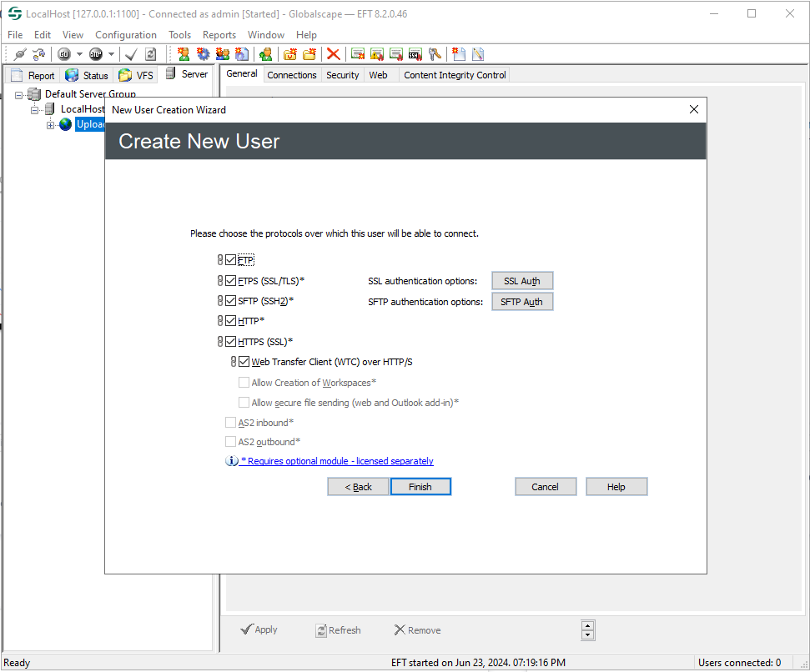Tick the AS2 outbound checkbox
The image size is (810, 672).
(230, 442)
